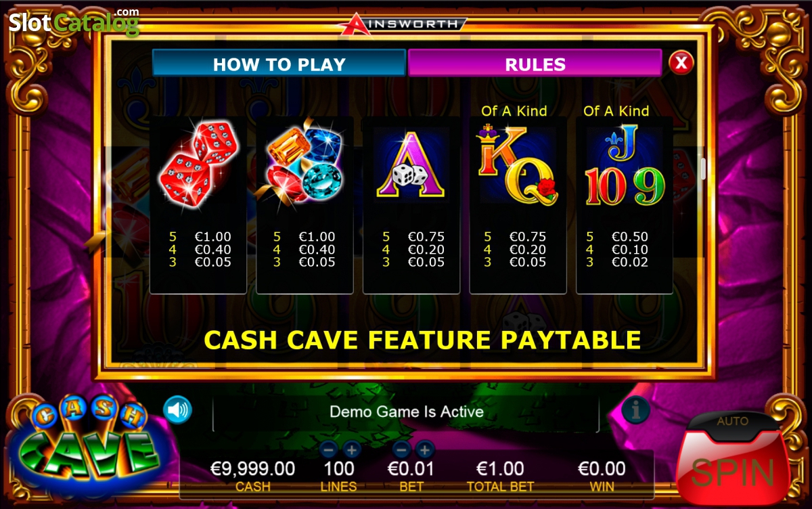The image size is (812, 509).
Task: Increase the number of lines
Action: click(351, 449)
